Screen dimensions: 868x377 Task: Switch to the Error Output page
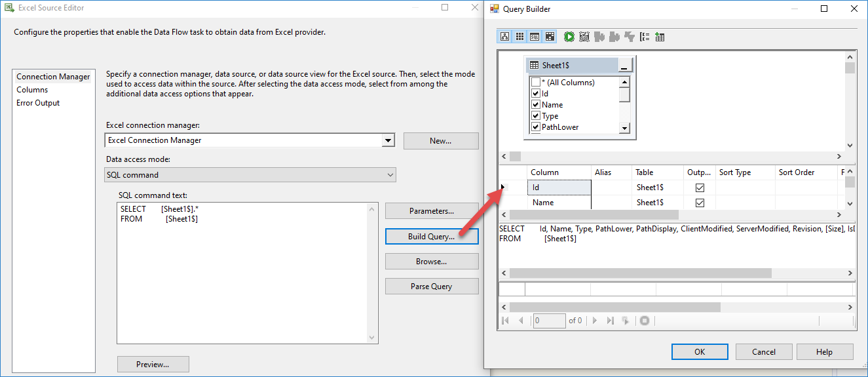click(x=38, y=103)
